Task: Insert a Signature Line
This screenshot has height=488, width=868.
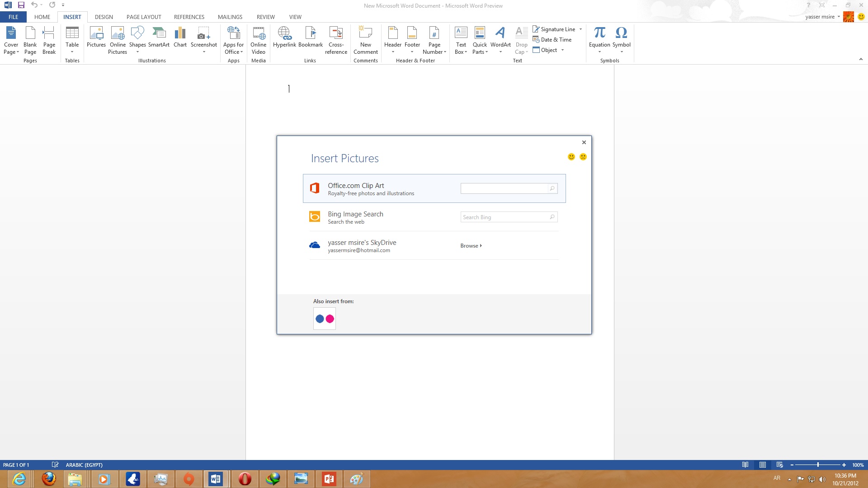Action: [x=554, y=29]
